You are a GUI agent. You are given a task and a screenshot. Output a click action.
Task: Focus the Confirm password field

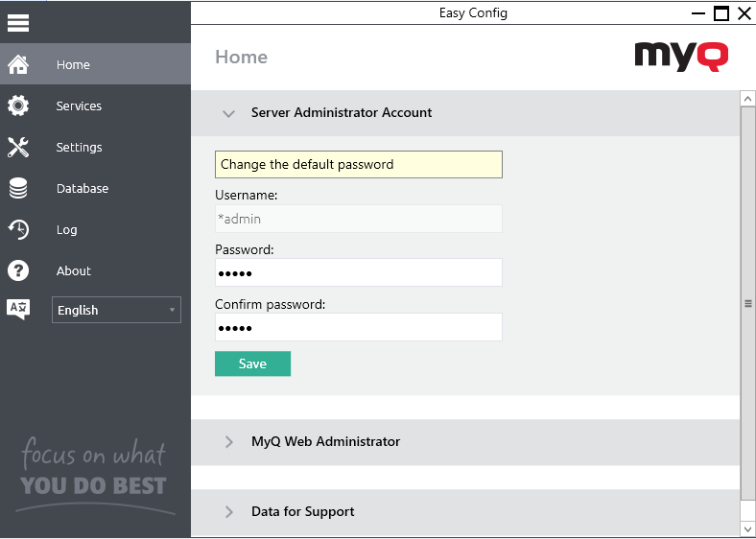click(358, 328)
